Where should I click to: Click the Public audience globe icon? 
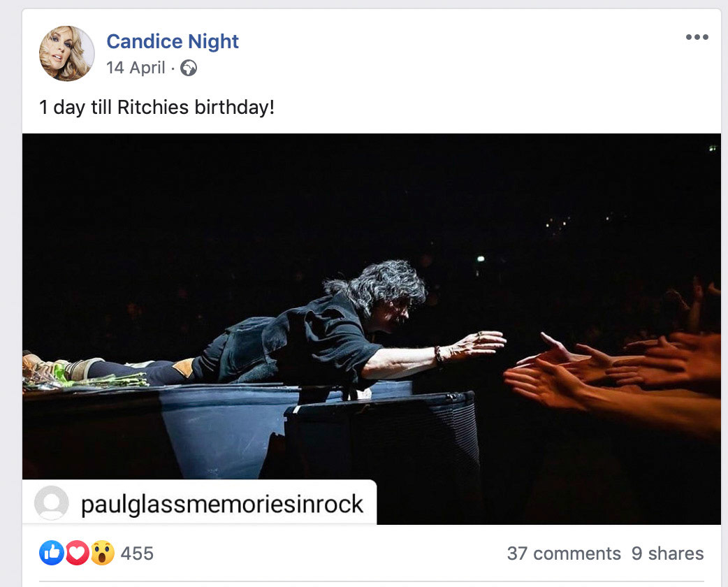[x=189, y=68]
